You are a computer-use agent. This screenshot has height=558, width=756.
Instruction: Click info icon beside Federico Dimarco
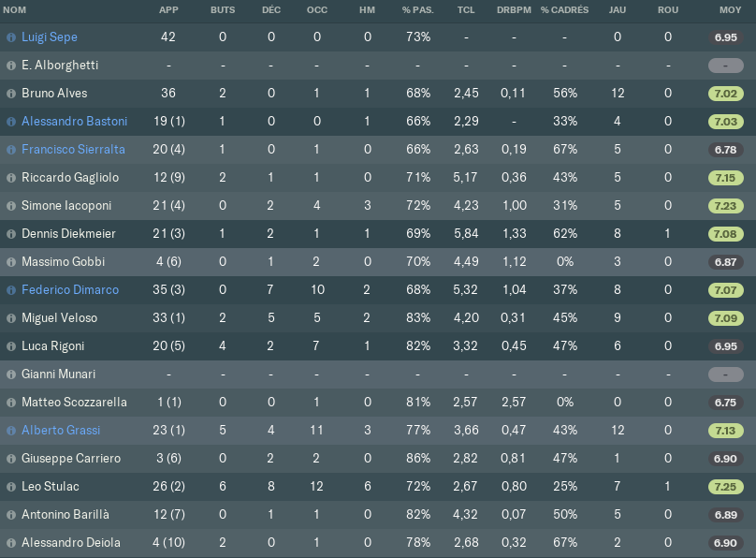11,290
